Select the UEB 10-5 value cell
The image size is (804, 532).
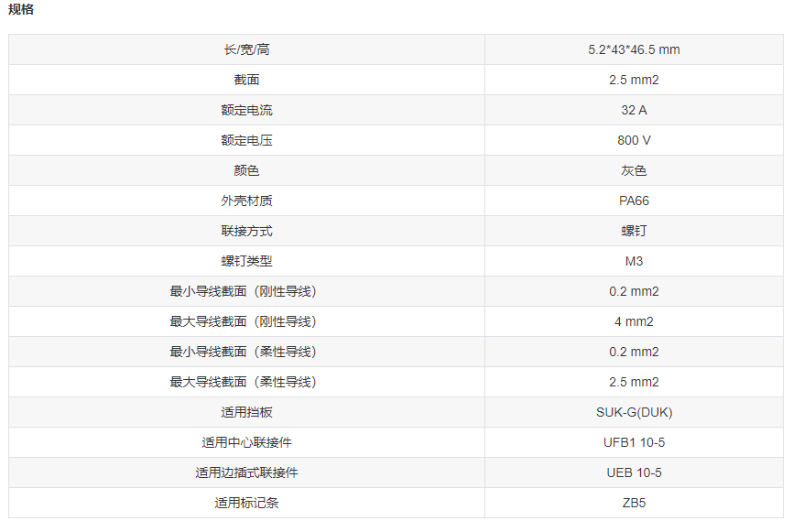pyautogui.click(x=634, y=472)
